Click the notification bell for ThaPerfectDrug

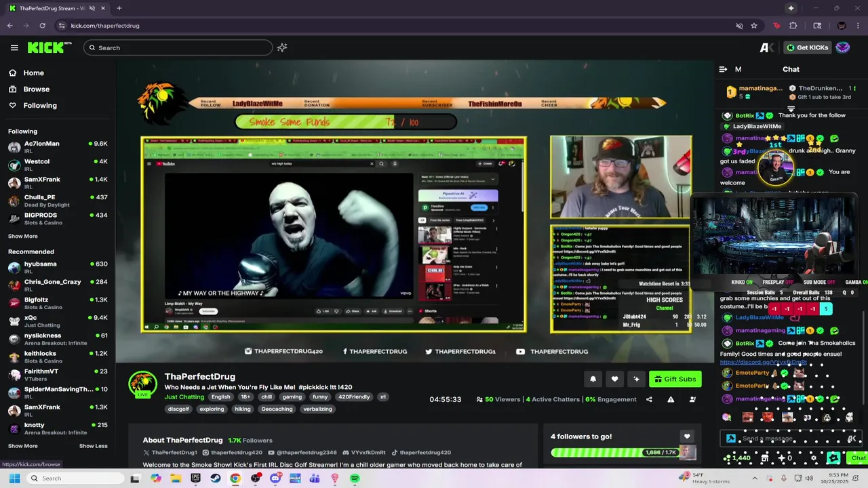(x=593, y=379)
